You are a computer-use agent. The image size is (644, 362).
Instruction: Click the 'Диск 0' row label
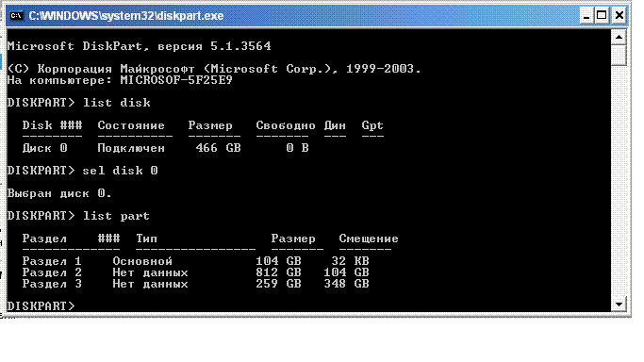coord(44,148)
